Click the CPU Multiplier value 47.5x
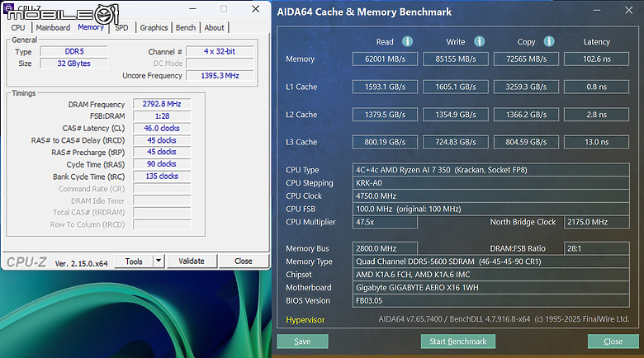 tap(385, 222)
